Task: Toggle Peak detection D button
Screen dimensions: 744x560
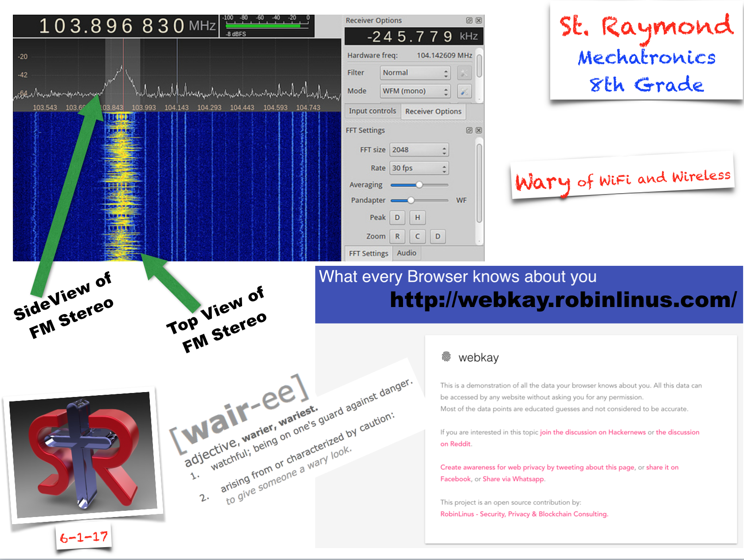Action: point(397,218)
